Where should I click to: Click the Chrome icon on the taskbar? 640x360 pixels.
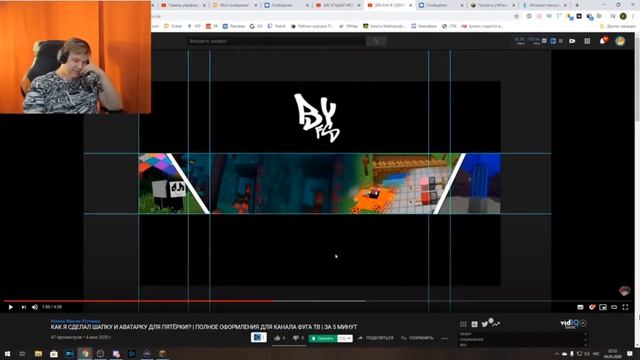(85, 353)
